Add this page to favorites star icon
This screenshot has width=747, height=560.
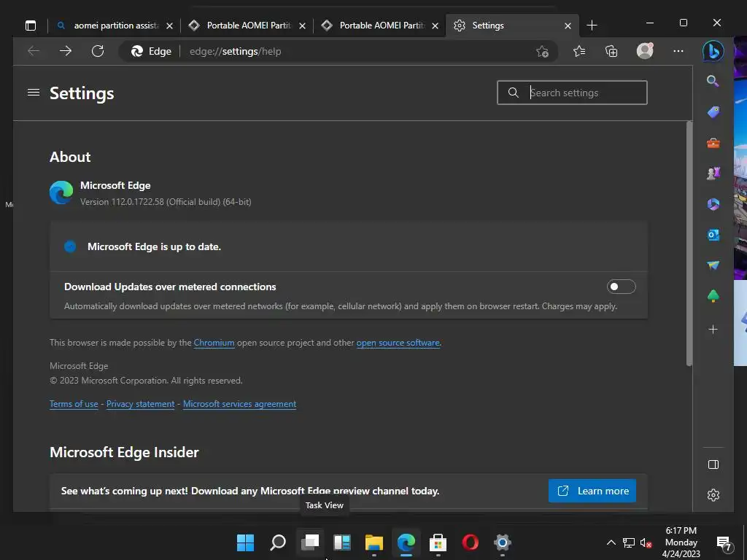coord(542,52)
